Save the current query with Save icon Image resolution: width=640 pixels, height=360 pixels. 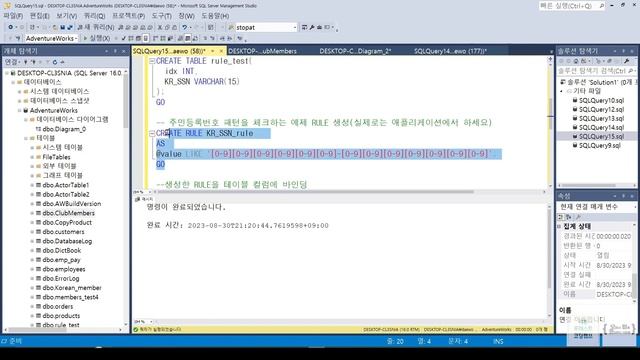(x=62, y=27)
